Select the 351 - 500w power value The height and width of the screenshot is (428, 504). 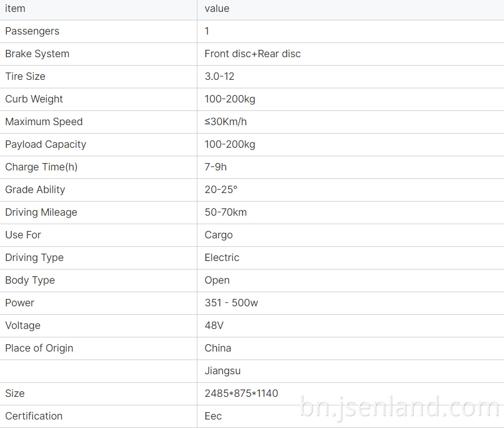point(231,303)
